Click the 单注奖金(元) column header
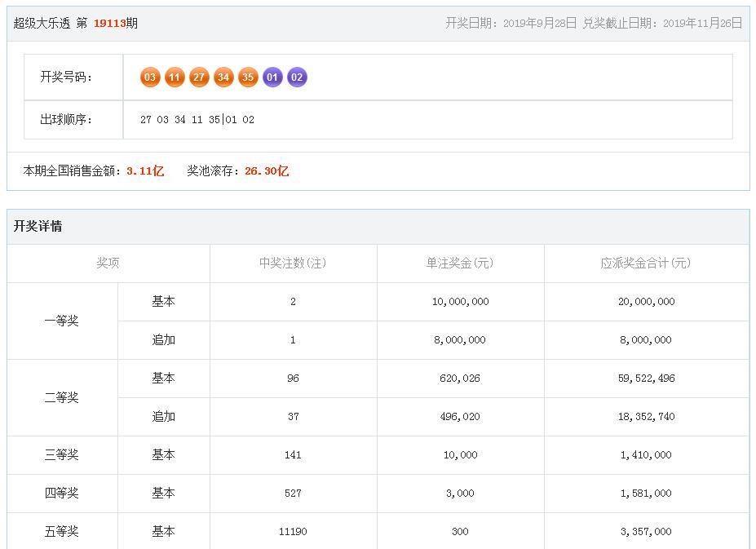The image size is (756, 549). (x=460, y=263)
